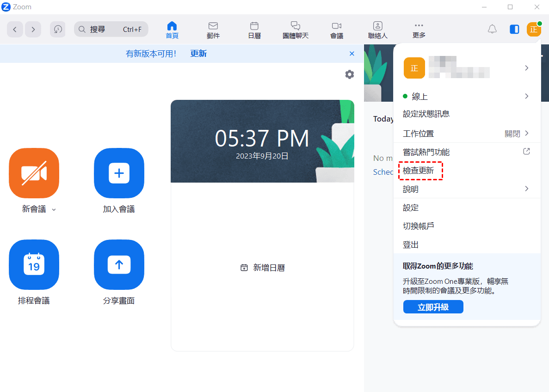549x392 pixels.
Task: Open the 日曆 calendar tab
Action: point(254,30)
